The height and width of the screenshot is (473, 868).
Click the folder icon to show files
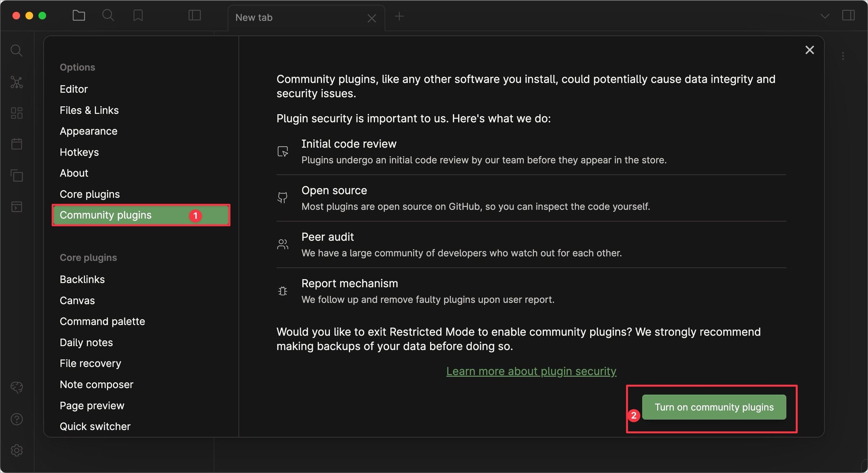(x=78, y=16)
